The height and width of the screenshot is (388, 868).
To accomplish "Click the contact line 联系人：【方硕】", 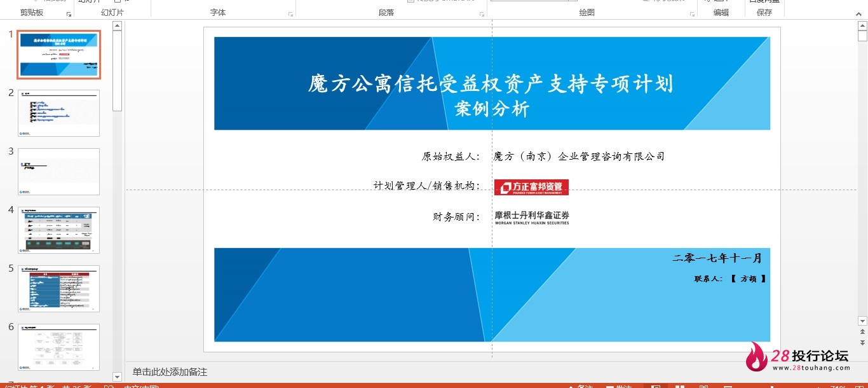I will click(x=730, y=279).
